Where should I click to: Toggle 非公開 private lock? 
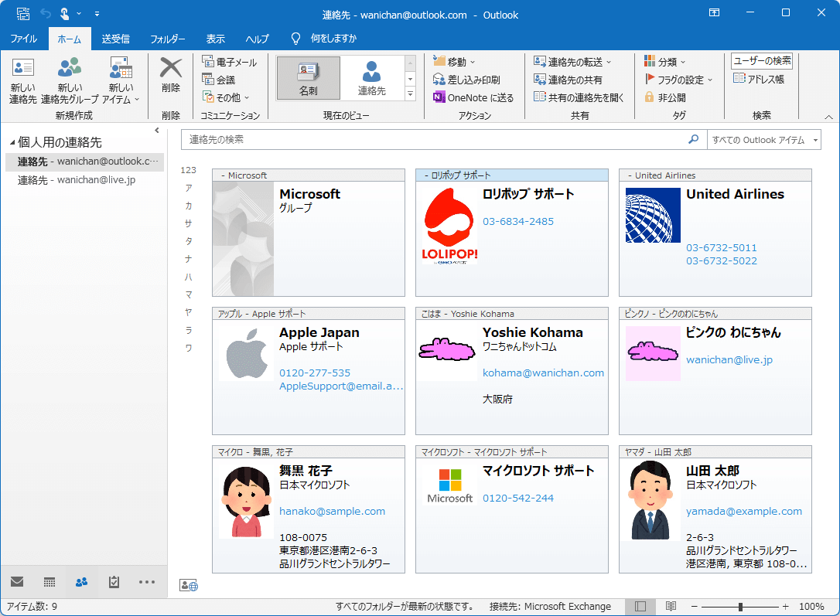point(665,97)
